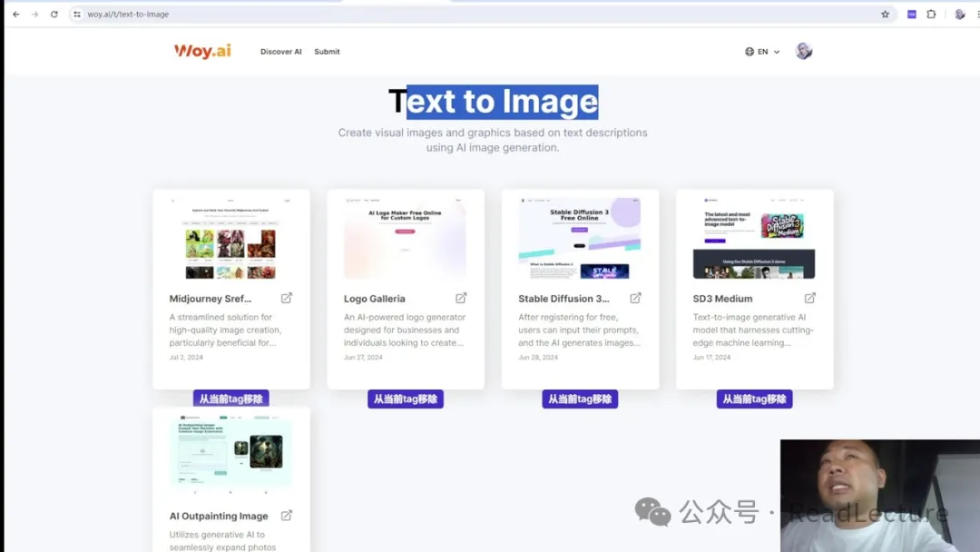Viewport: 980px width, 552px height.
Task: Click the Stable Diffusion 3... title
Action: pyautogui.click(x=563, y=299)
